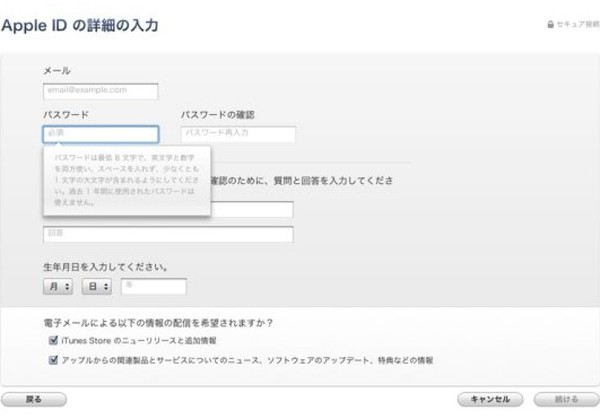The height and width of the screenshot is (419, 600).
Task: Click the secure connection lock icon
Action: pyautogui.click(x=551, y=24)
